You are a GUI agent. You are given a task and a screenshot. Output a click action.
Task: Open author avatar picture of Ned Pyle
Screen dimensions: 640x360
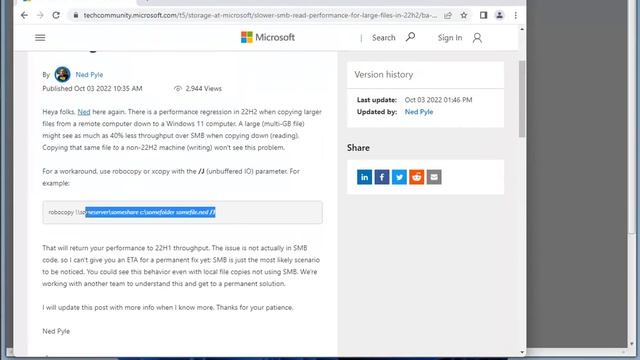point(62,74)
